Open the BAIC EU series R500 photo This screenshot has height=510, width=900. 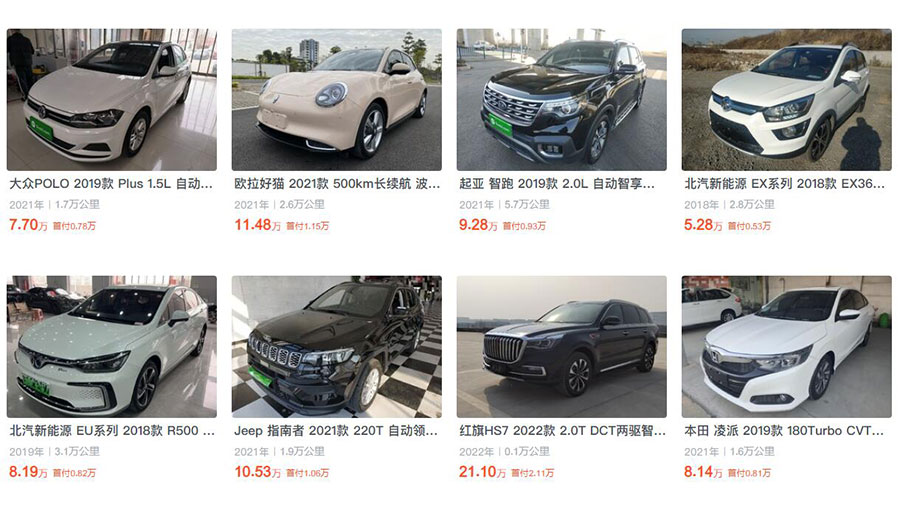pyautogui.click(x=112, y=347)
